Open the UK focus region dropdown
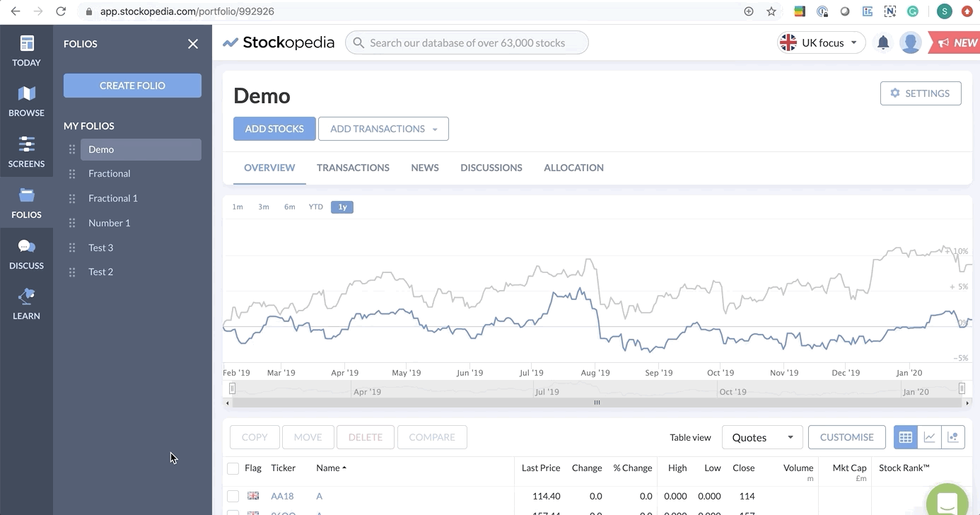This screenshot has height=515, width=980. tap(822, 42)
